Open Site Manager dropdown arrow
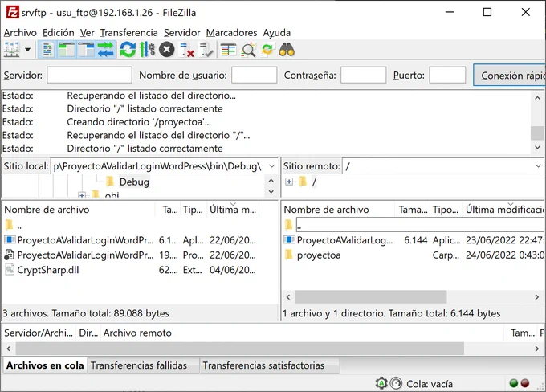Viewport: 546px width, 392px height. (x=27, y=50)
